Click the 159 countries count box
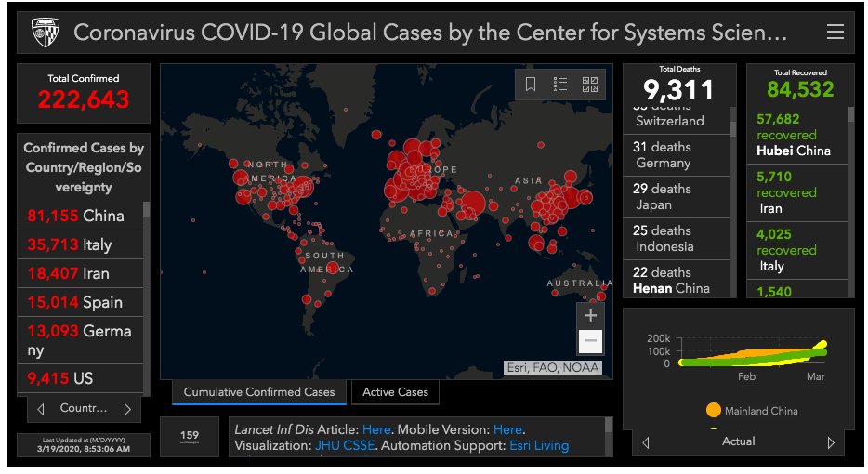This screenshot has height=474, width=868. [190, 436]
